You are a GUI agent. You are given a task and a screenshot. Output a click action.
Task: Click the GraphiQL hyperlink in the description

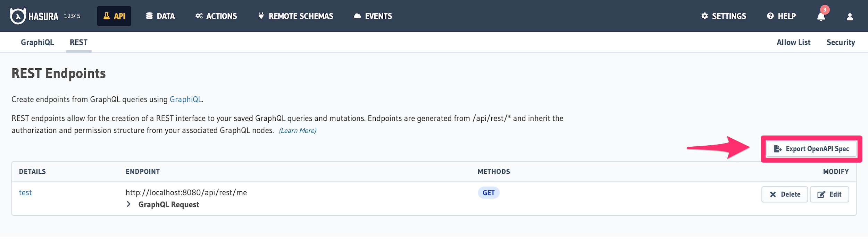point(186,99)
